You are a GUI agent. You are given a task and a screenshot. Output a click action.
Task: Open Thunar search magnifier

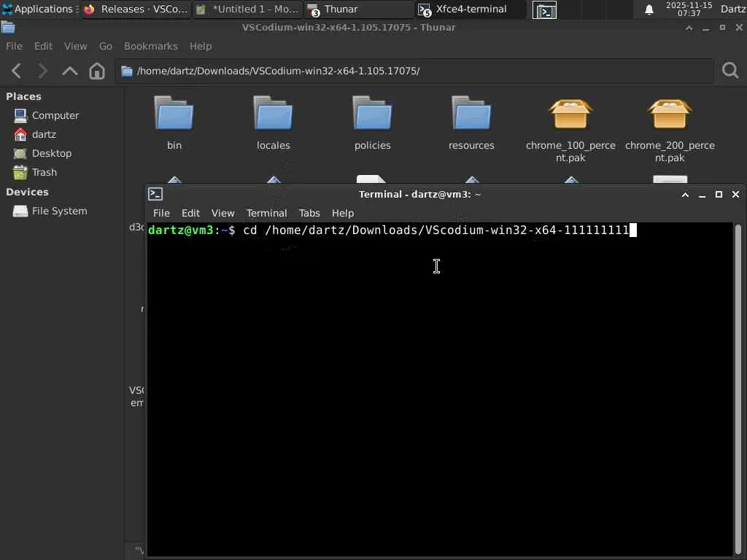point(730,71)
